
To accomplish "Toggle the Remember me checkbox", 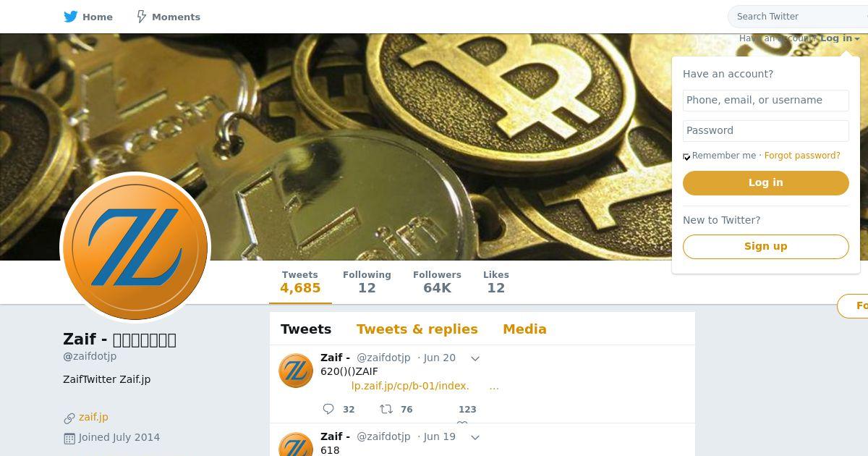I will (x=686, y=156).
